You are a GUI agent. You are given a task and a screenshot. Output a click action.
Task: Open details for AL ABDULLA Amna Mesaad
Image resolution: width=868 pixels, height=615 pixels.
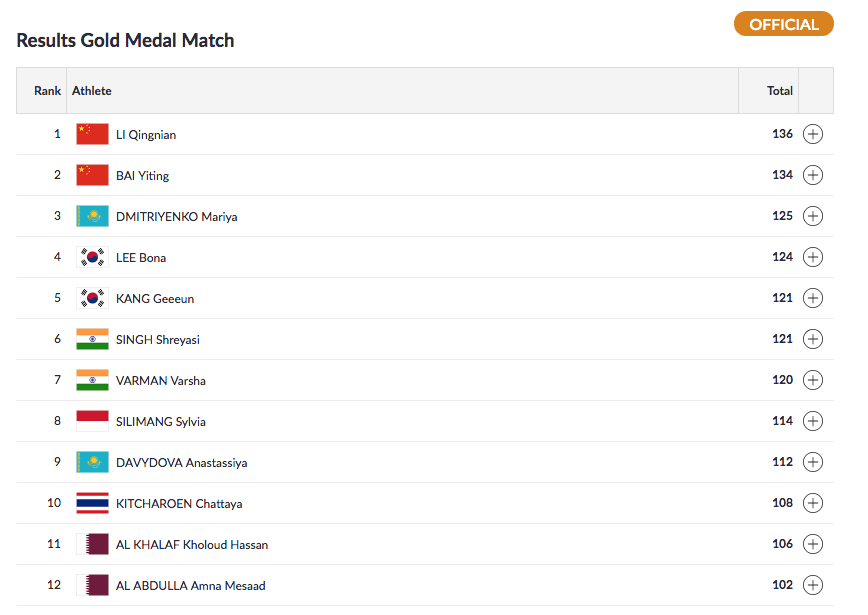(x=813, y=586)
